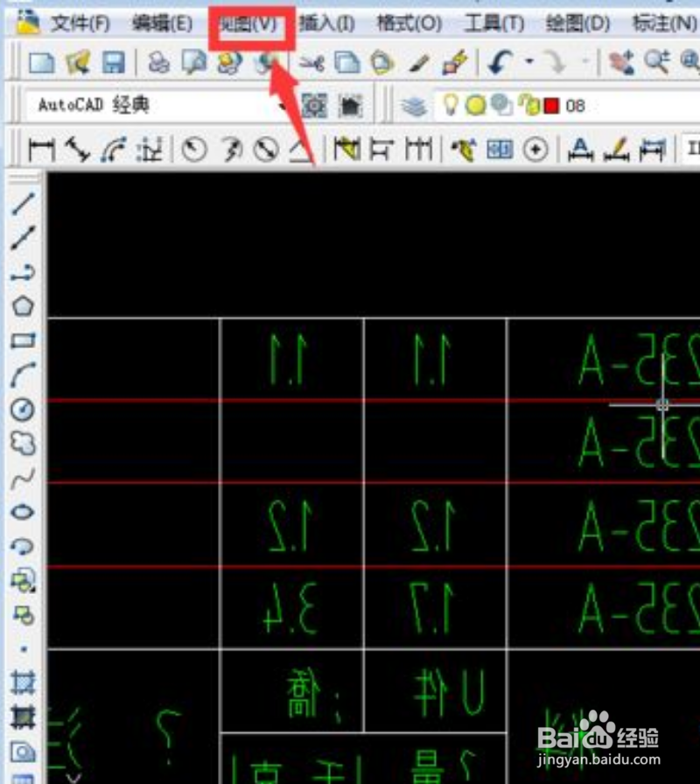Click the Paste clipboard icon
The height and width of the screenshot is (784, 700).
pos(382,64)
